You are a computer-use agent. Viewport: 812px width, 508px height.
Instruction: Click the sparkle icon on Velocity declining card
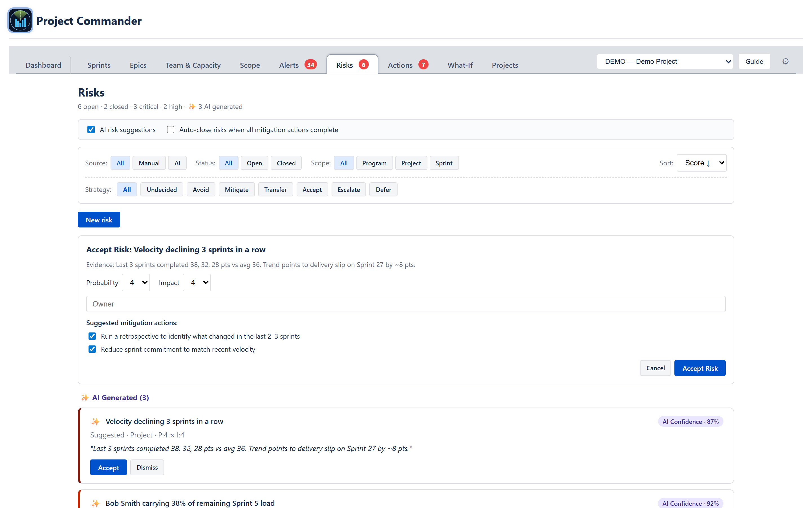(x=96, y=421)
